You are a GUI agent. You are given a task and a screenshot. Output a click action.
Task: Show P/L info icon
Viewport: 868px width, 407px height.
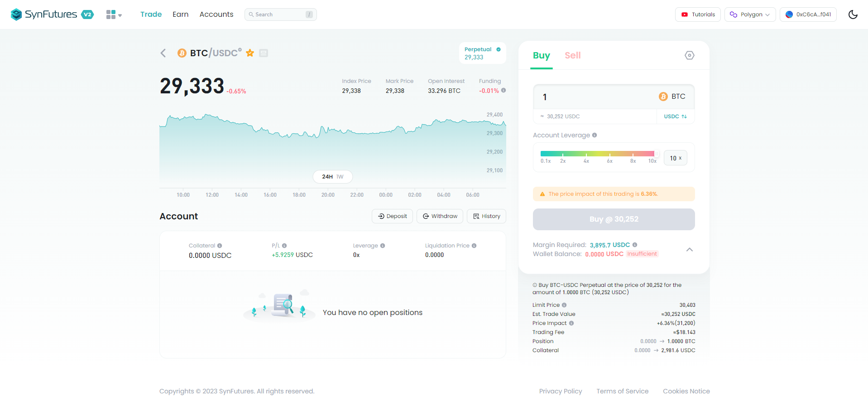(284, 246)
